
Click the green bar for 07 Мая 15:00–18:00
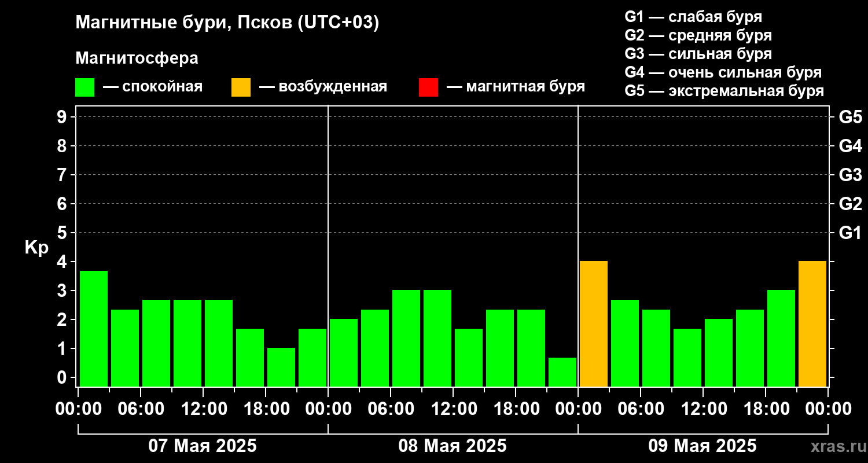pyautogui.click(x=250, y=358)
